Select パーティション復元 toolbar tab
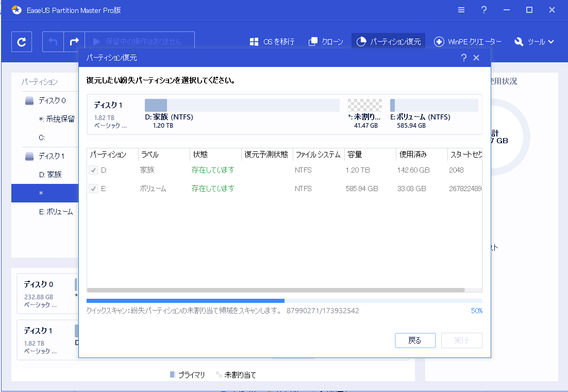This screenshot has width=568, height=392. 388,42
